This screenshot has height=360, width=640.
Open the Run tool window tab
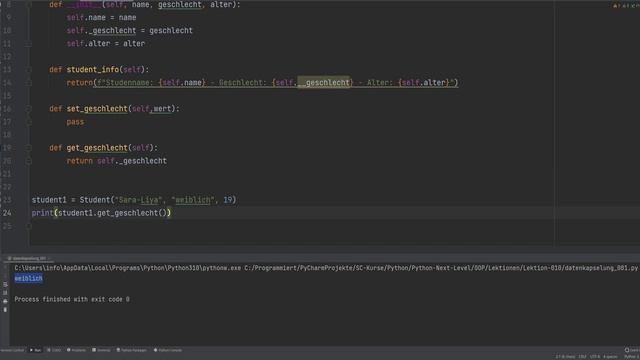tap(36, 350)
